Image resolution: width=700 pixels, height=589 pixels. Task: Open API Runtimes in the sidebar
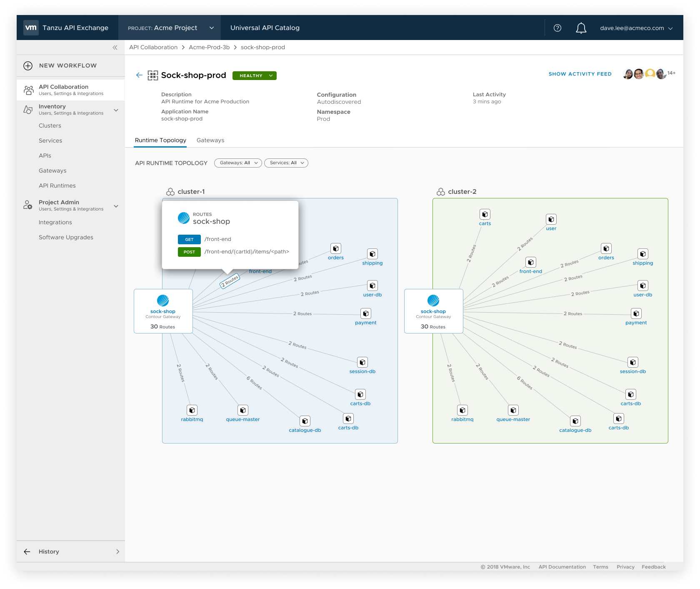coord(57,185)
